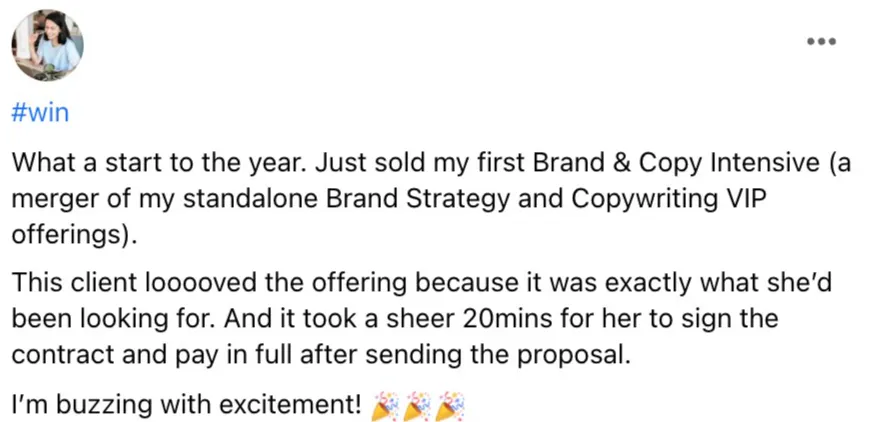
Task: Click the leftmost party popper emoji
Action: [x=384, y=406]
